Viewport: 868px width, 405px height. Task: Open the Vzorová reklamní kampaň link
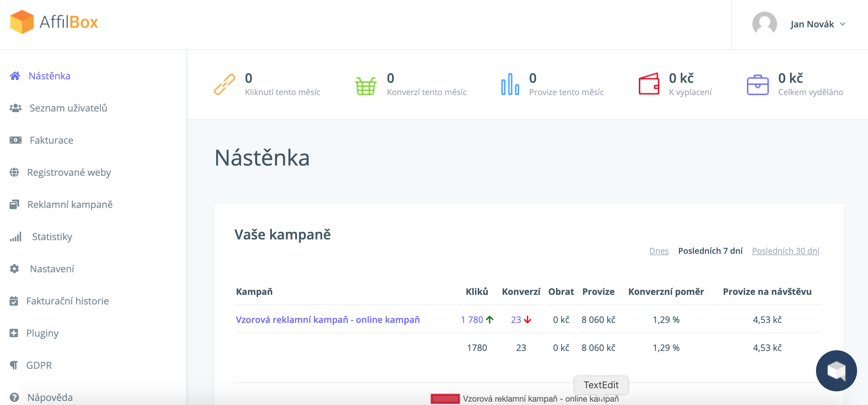tap(328, 319)
